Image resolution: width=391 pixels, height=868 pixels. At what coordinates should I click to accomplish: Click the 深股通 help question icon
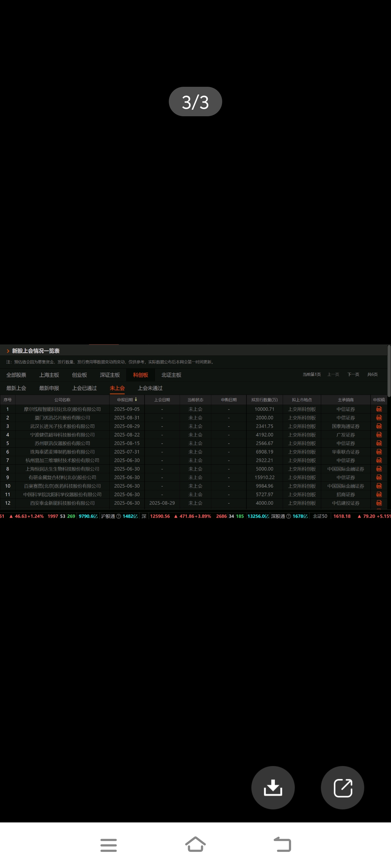point(289,516)
